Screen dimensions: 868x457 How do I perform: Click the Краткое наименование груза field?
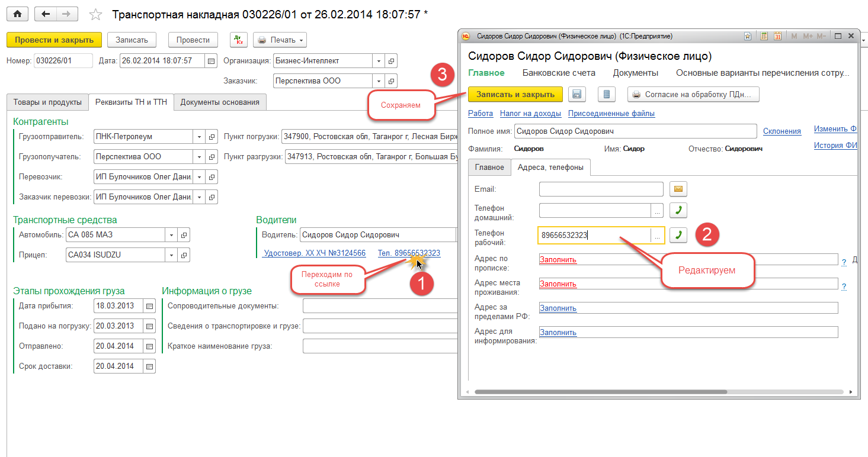click(380, 346)
